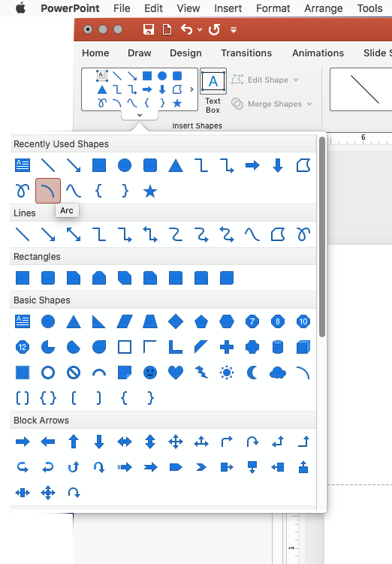Pick the Trapezoid in Basic Shapes
This screenshot has width=392, height=564.
(x=150, y=321)
